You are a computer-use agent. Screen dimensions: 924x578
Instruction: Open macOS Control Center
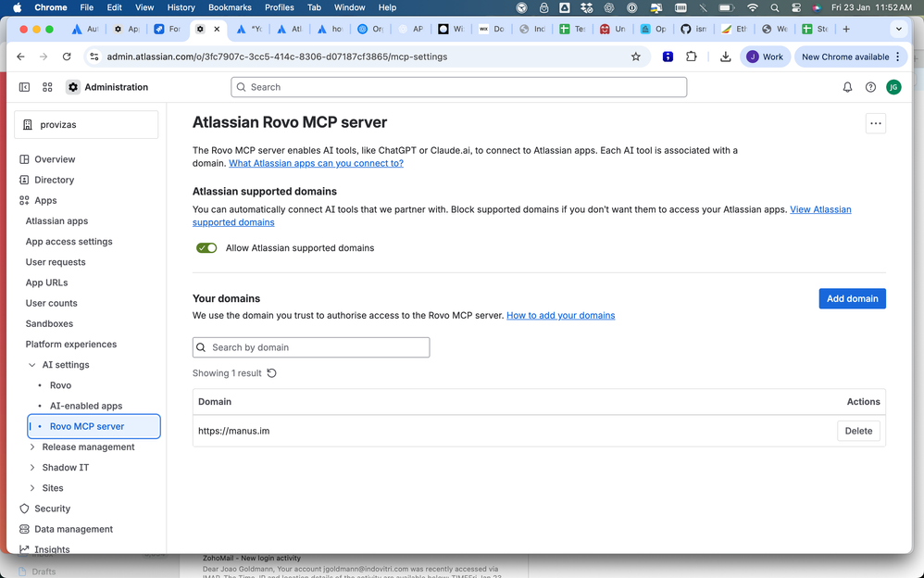tap(796, 7)
